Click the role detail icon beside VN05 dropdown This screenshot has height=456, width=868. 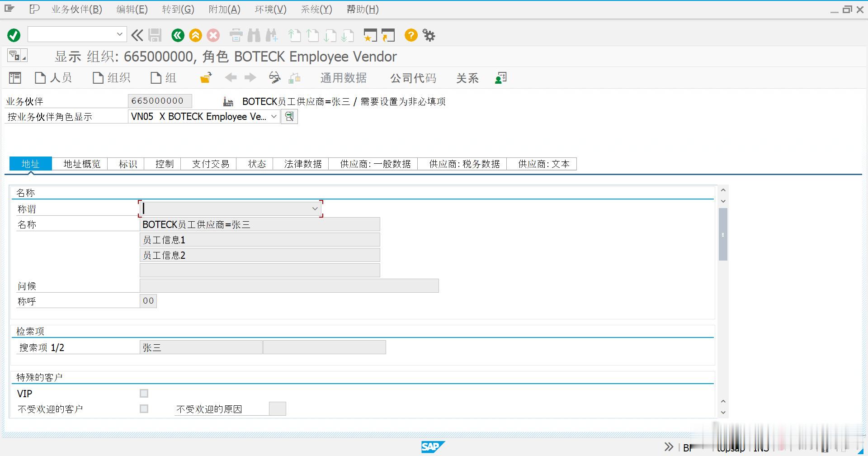pyautogui.click(x=289, y=117)
